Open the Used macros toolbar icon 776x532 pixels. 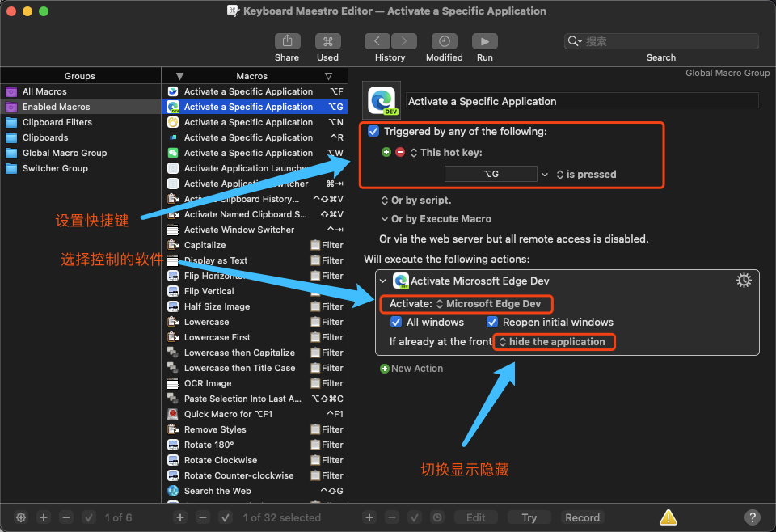point(327,41)
